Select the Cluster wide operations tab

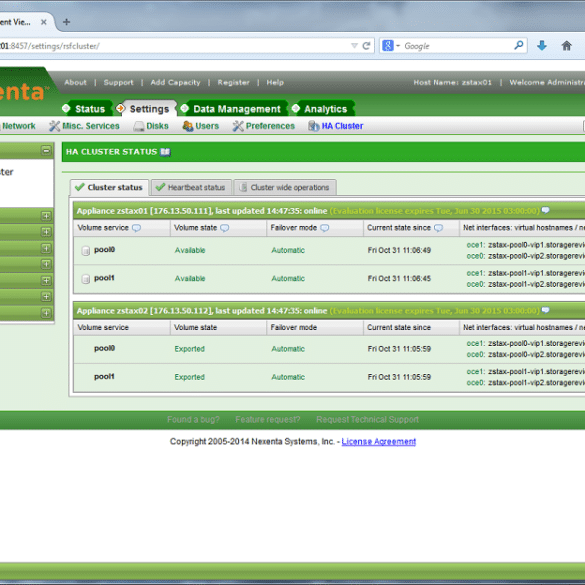(x=285, y=187)
